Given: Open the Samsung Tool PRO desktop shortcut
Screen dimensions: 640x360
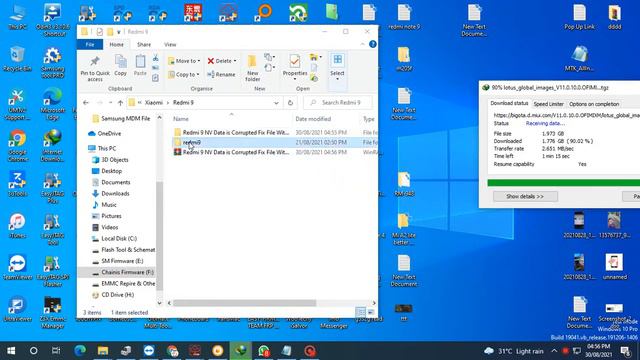Looking at the screenshot, I should (x=52, y=63).
